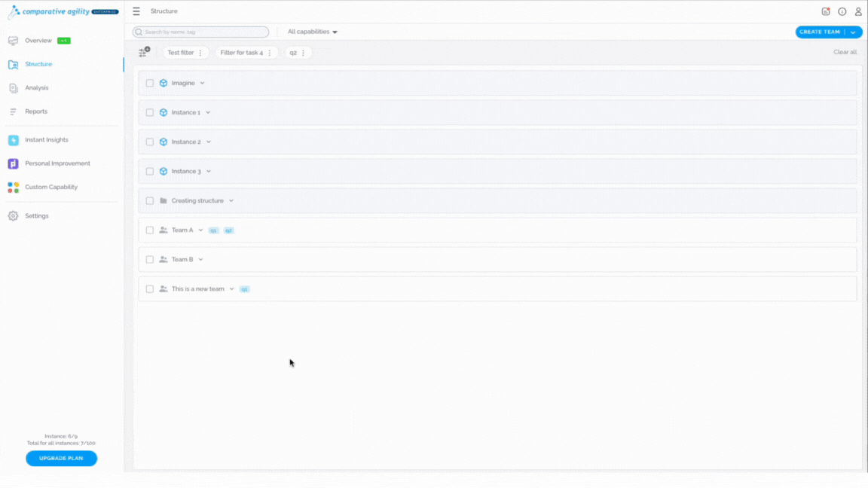The image size is (868, 488).
Task: Check the Team A row checkbox
Action: (149, 230)
